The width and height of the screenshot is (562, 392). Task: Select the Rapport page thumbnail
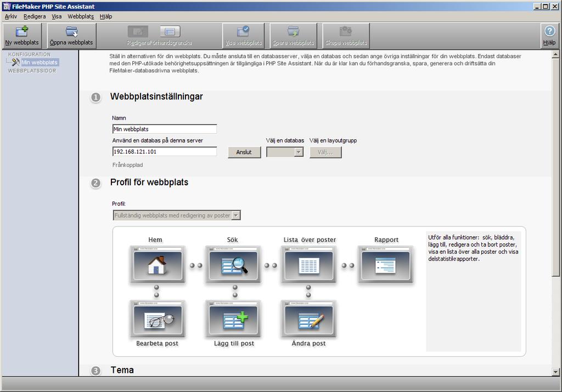coord(386,265)
